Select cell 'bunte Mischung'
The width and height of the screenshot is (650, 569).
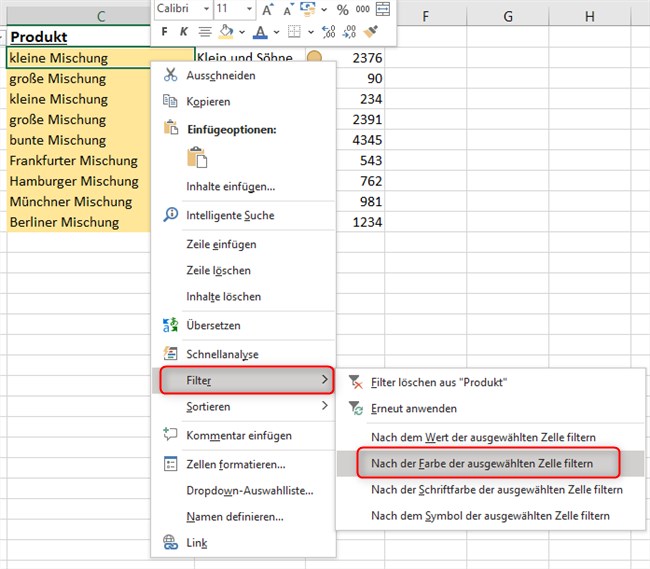point(79,140)
